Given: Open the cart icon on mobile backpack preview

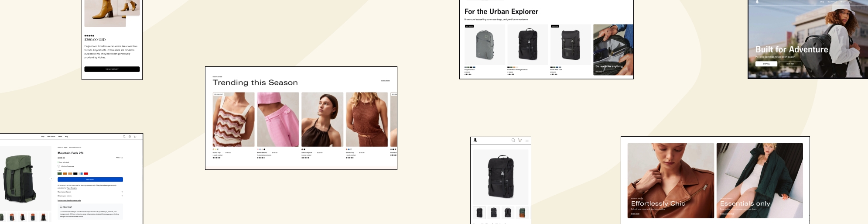Looking at the screenshot, I should pyautogui.click(x=520, y=140).
